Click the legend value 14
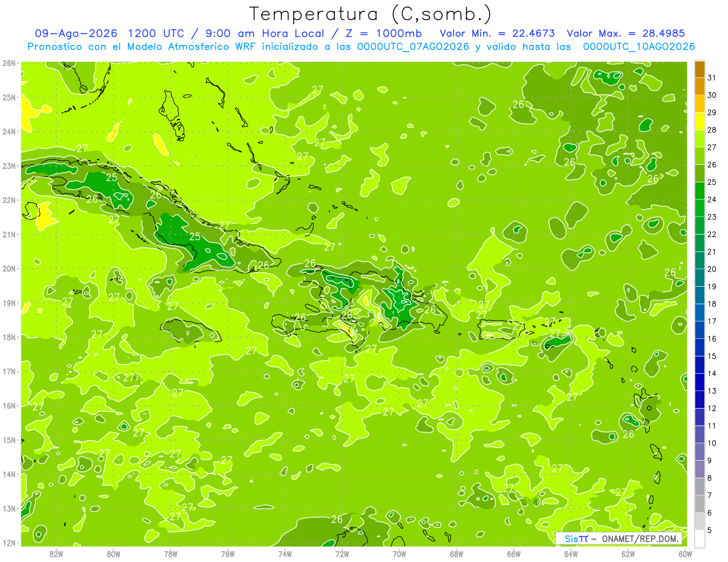The height and width of the screenshot is (562, 728). click(x=712, y=373)
